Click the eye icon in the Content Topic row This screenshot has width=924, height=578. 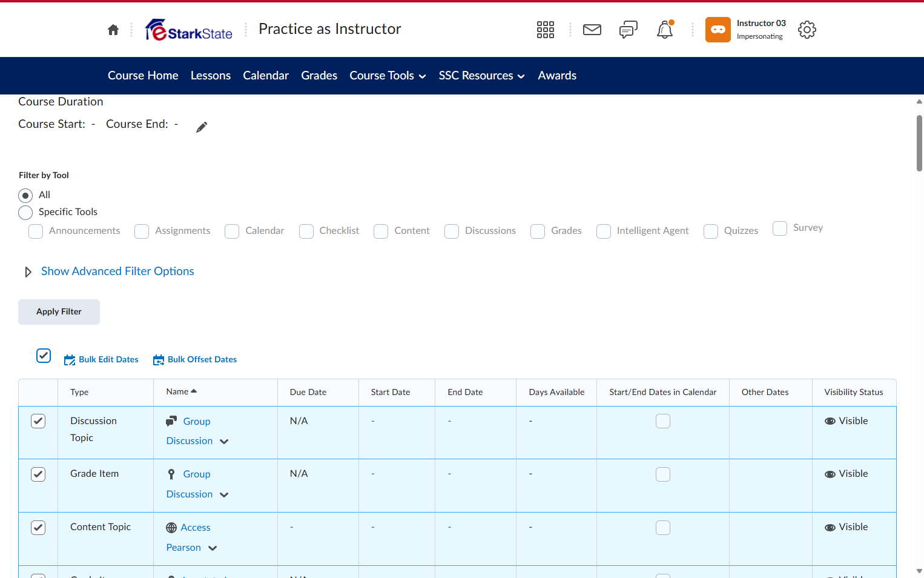tap(830, 527)
